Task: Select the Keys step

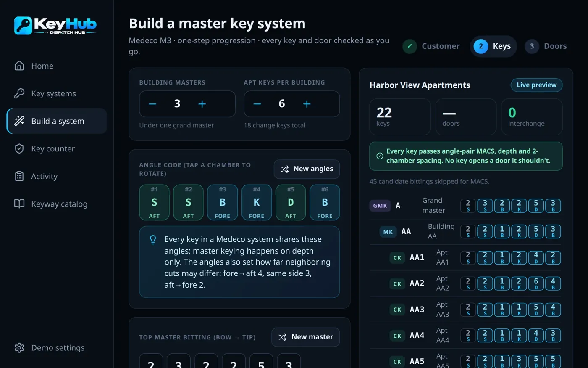Action: [x=493, y=46]
